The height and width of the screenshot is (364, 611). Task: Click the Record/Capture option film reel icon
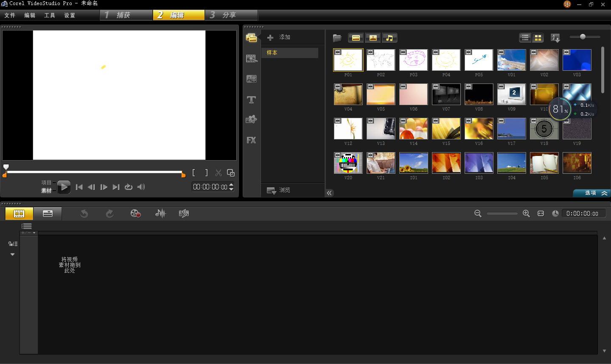(x=135, y=214)
